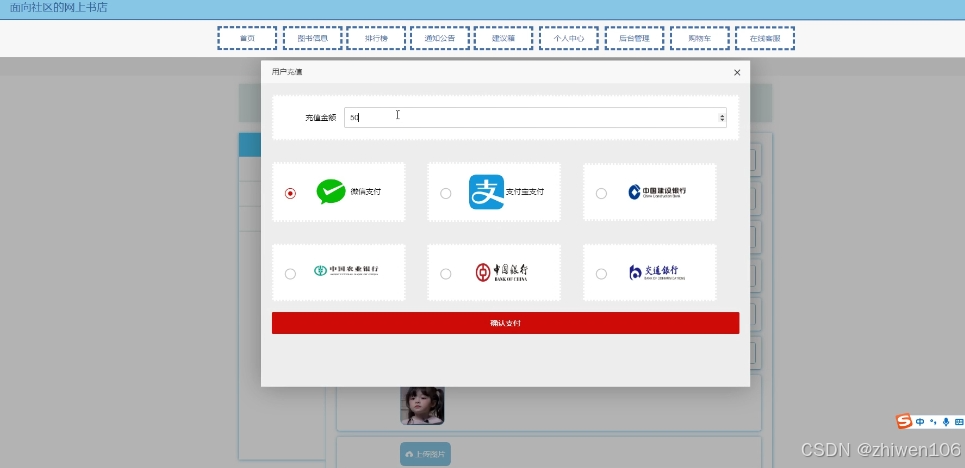Image resolution: width=965 pixels, height=468 pixels.
Task: Open 排行榜 in the navigation bar
Action: [376, 38]
